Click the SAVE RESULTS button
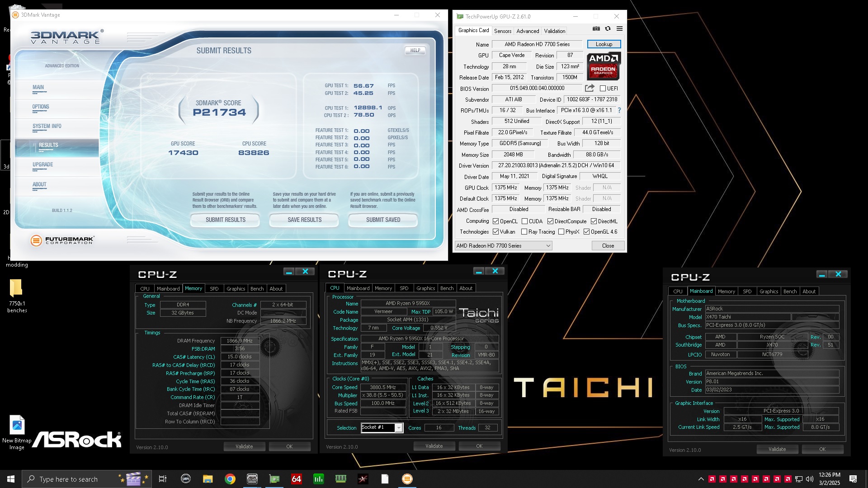 coord(304,220)
